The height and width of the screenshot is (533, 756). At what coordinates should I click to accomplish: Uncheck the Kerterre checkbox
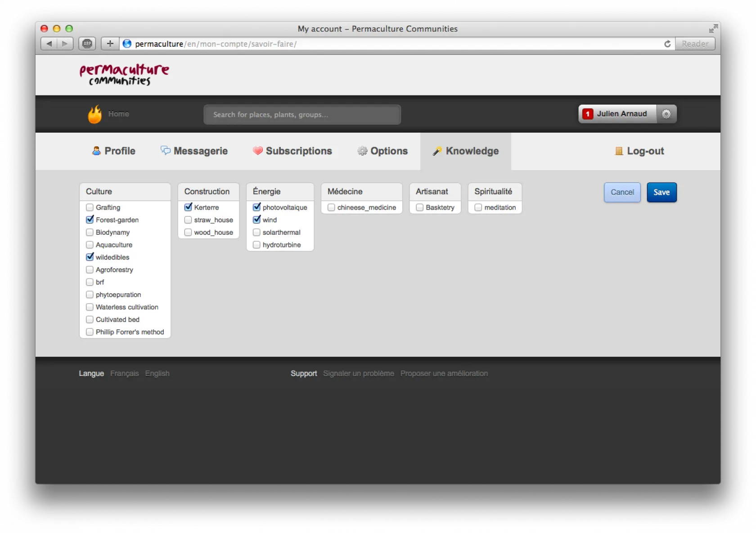tap(188, 207)
